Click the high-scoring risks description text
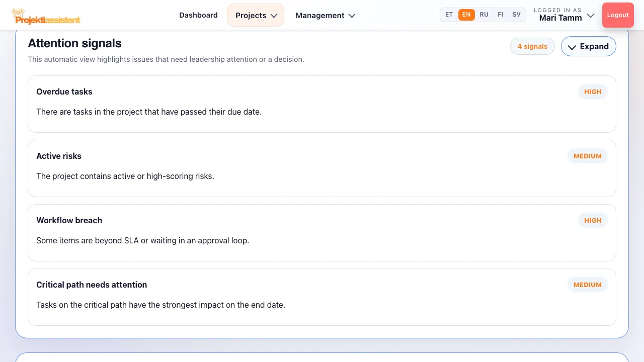The width and height of the screenshot is (644, 362). click(125, 176)
